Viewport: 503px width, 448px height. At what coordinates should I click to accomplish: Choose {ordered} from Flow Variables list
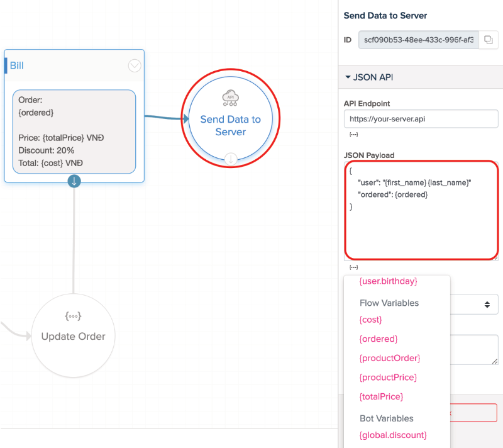click(378, 339)
